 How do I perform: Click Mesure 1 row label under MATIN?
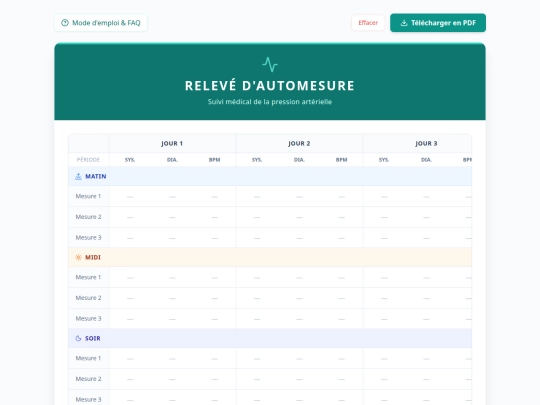pyautogui.click(x=88, y=196)
